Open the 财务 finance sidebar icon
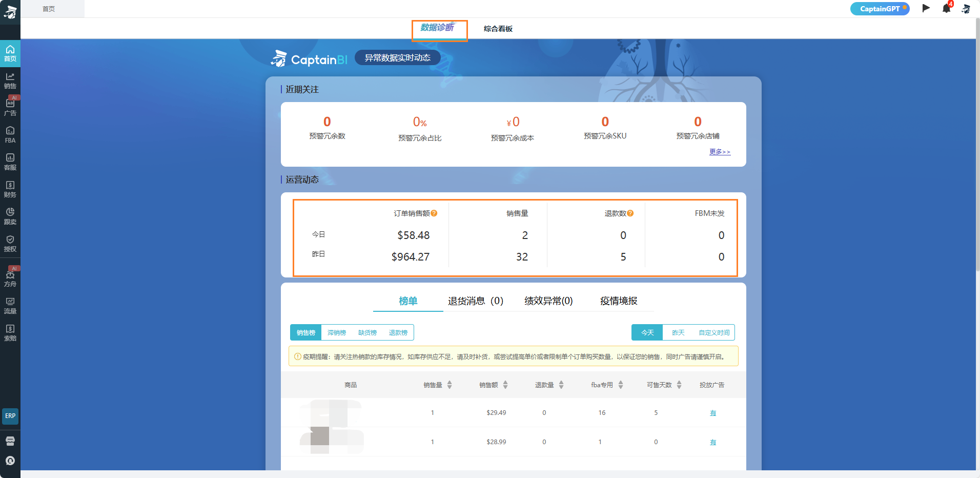Image resolution: width=980 pixels, height=478 pixels. click(x=10, y=189)
